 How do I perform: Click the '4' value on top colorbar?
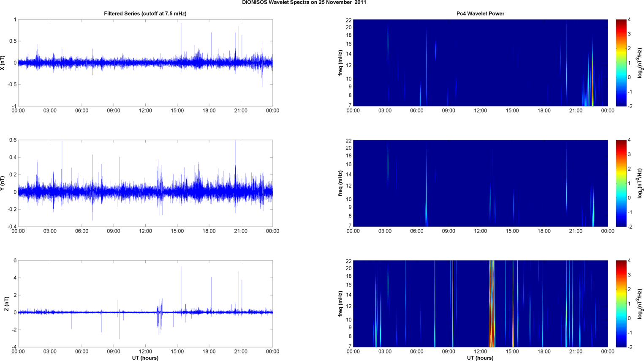[629, 20]
